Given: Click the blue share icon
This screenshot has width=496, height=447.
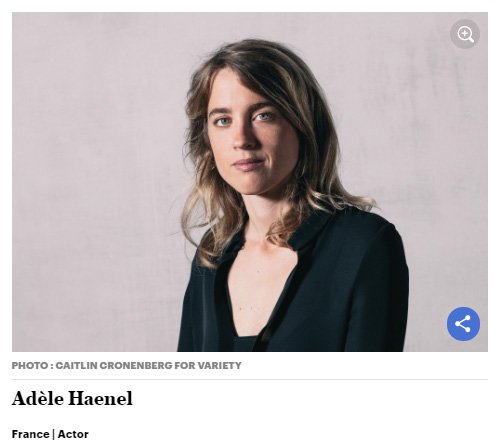Looking at the screenshot, I should tap(463, 324).
